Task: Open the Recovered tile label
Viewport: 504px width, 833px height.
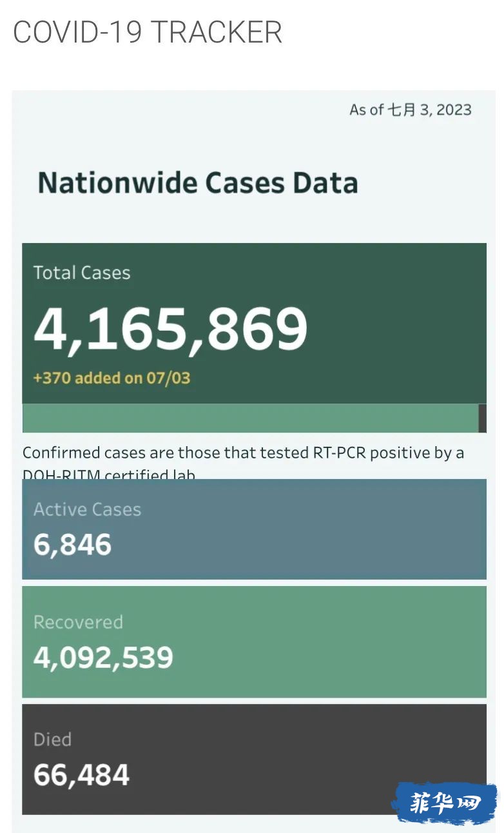Action: click(78, 622)
